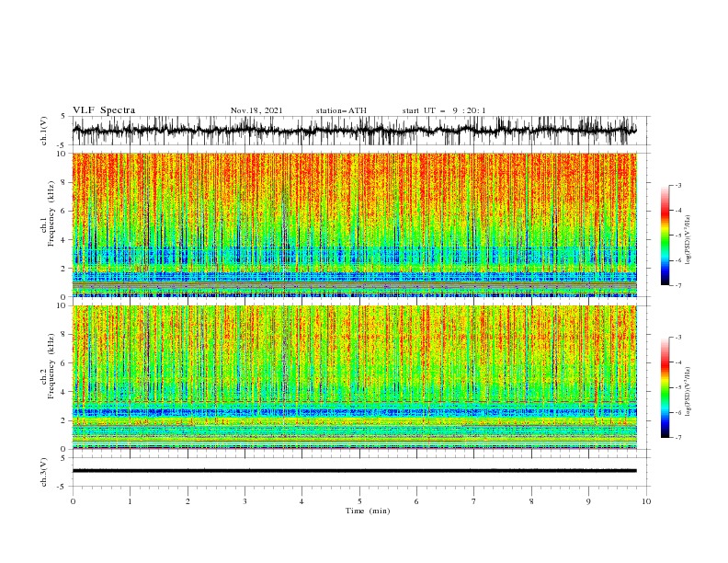728x563 pixels.
Task: Select the ch.2 "Frequency (kHz)" axis label
Action: coord(51,366)
